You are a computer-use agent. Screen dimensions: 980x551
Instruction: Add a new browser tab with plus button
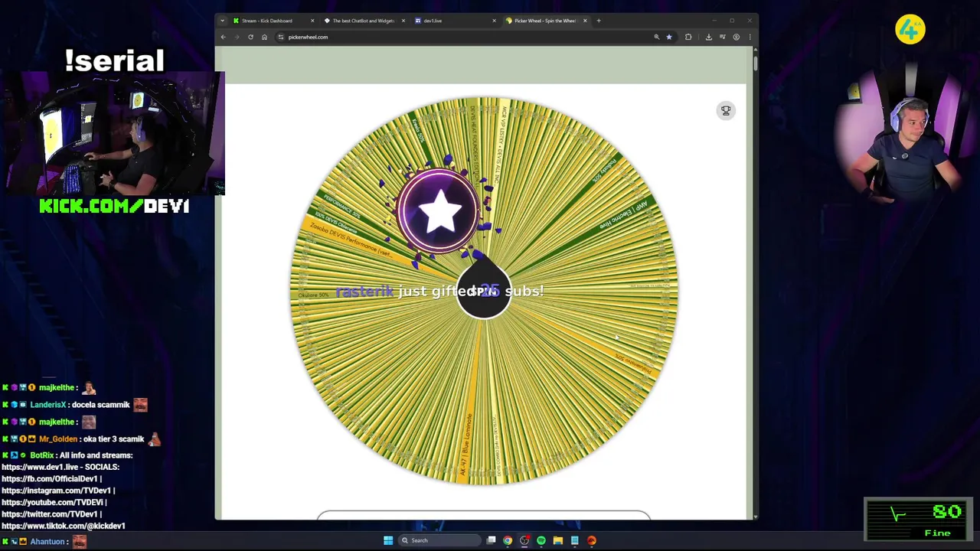[599, 21]
